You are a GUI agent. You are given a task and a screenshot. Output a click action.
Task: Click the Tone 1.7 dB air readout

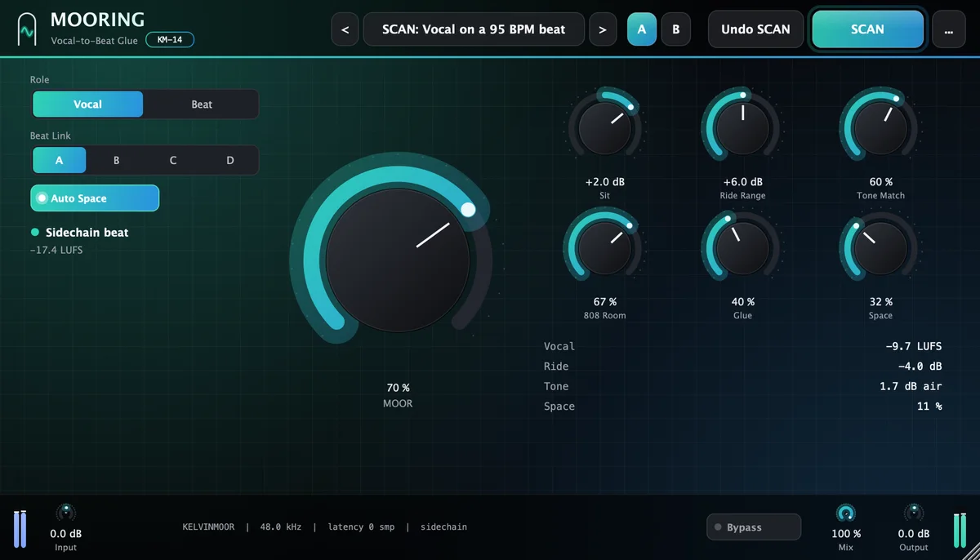tap(742, 386)
